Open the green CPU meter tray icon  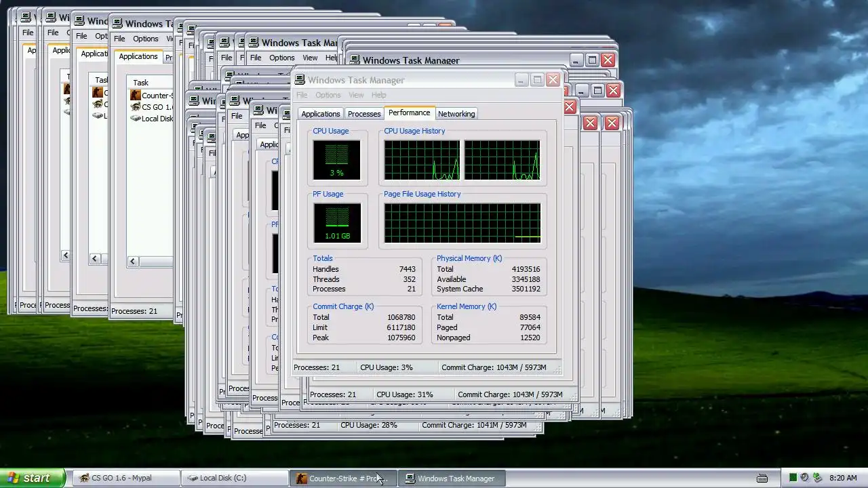tap(793, 478)
